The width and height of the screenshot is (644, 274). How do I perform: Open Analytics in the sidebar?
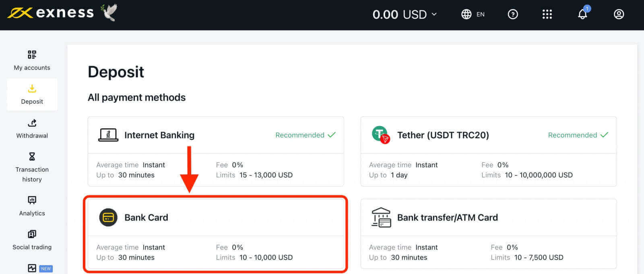click(32, 206)
